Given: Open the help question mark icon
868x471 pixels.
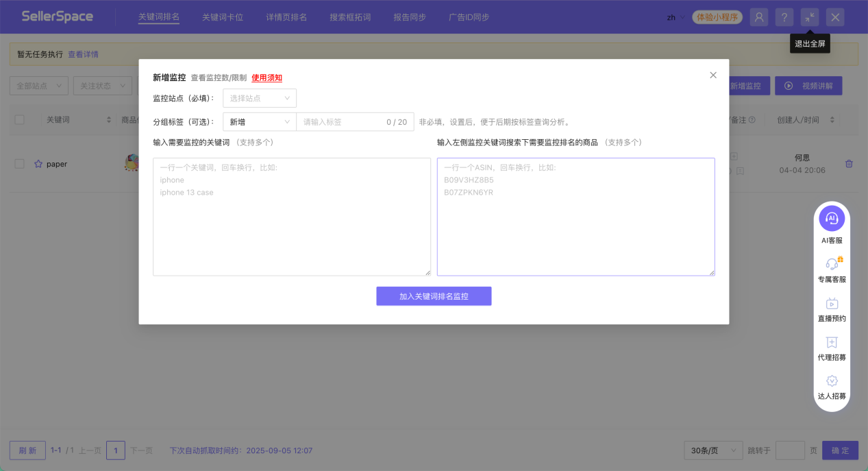Looking at the screenshot, I should coord(784,17).
